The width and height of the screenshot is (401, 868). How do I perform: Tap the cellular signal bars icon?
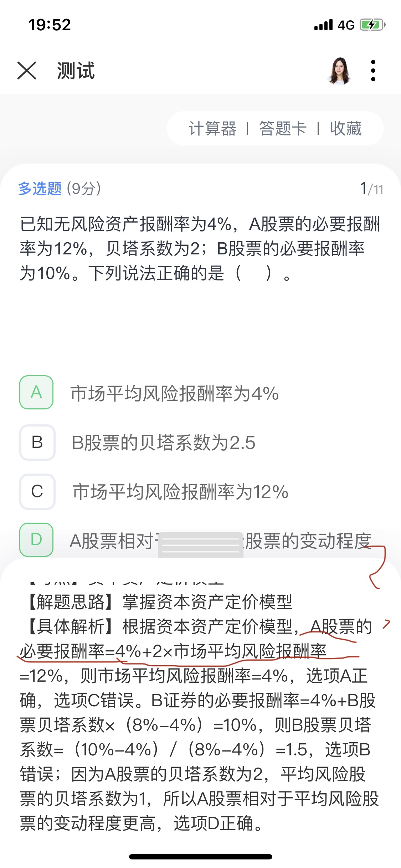coord(323,25)
